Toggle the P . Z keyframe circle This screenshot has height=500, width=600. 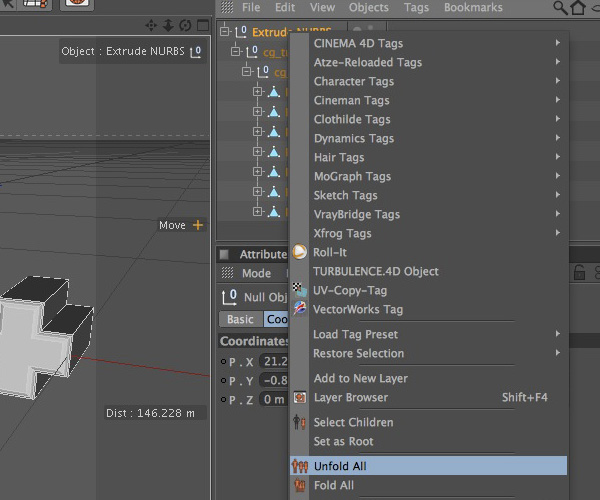223,399
